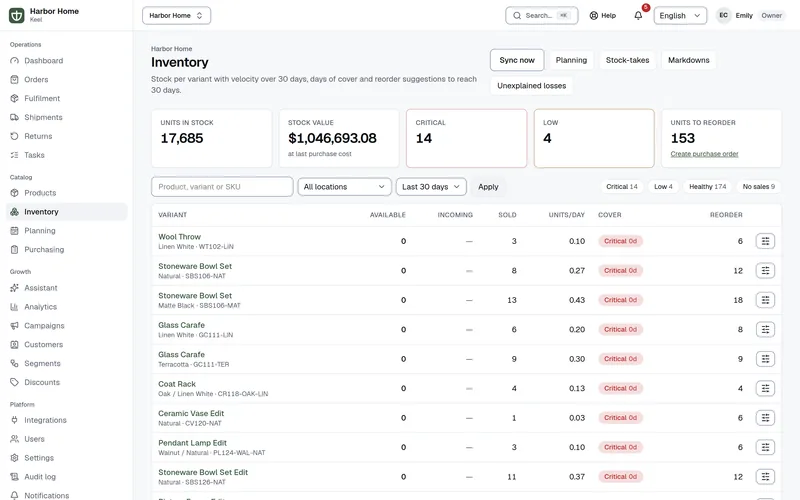Click the Harbor Home breadcrumb
800x500 pixels.
pos(171,49)
